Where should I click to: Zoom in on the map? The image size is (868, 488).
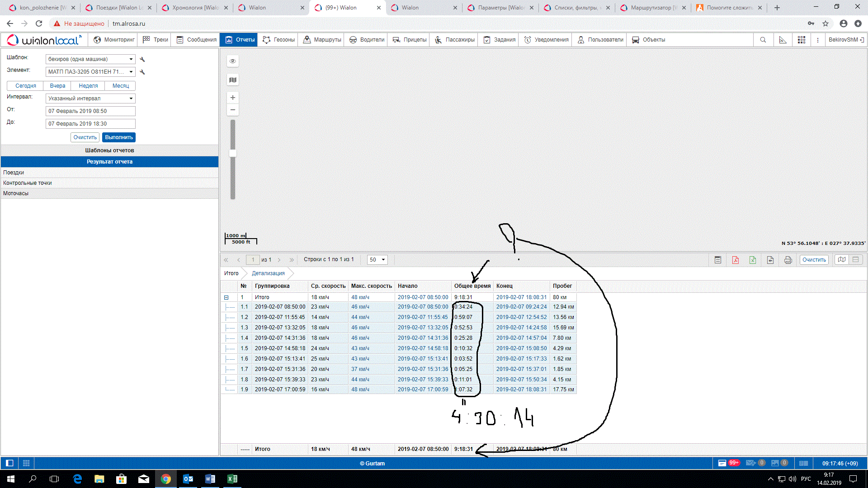point(233,98)
